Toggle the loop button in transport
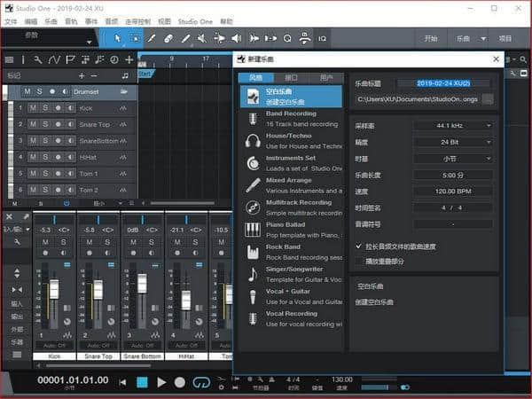The width and height of the screenshot is (532, 399). tap(202, 382)
